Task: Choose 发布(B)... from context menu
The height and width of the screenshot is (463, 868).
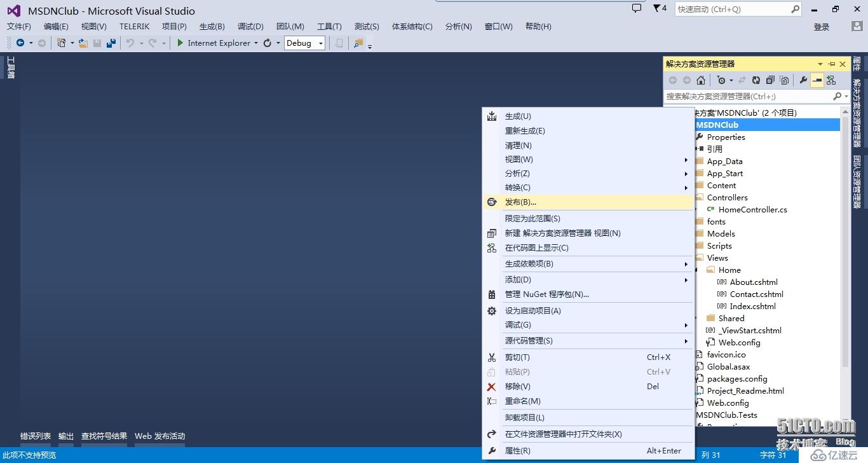Action: pos(588,202)
